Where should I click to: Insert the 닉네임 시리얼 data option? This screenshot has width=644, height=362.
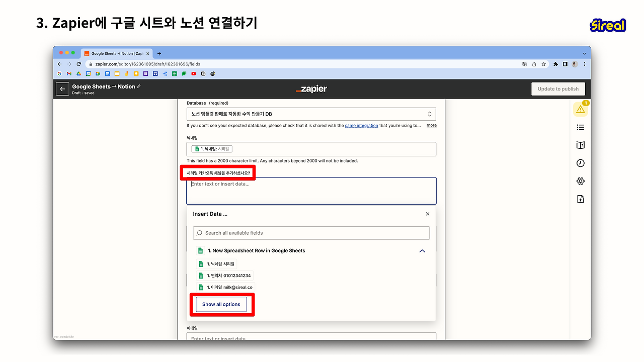pyautogui.click(x=216, y=264)
